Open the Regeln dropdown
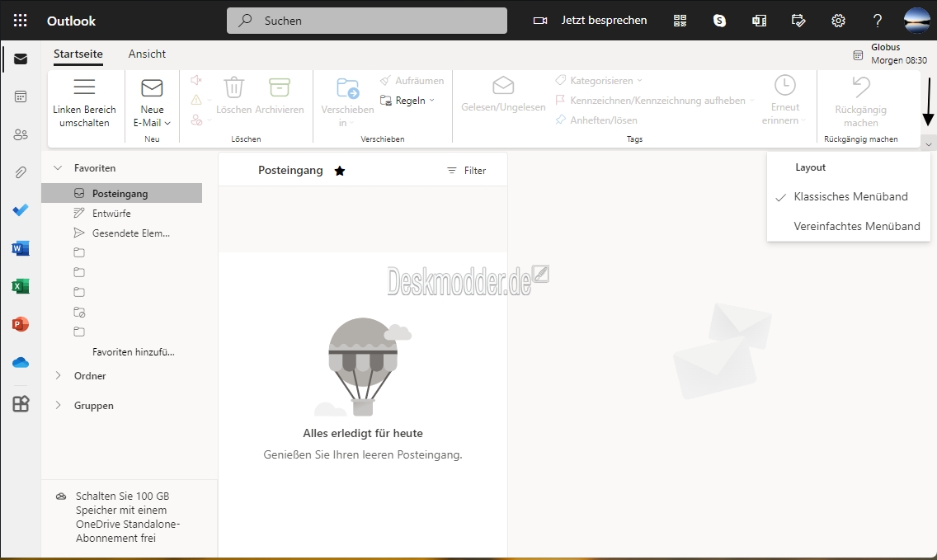This screenshot has width=937, height=560. [x=407, y=101]
